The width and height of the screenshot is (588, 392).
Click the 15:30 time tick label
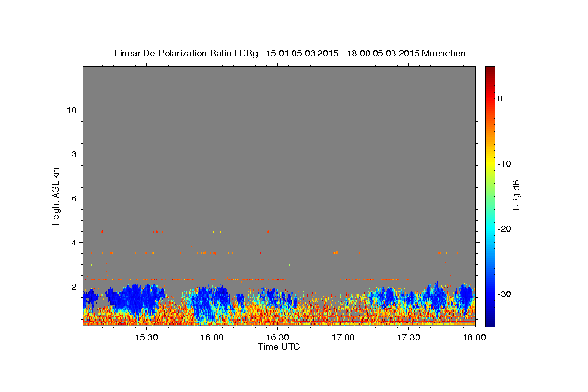click(x=146, y=338)
